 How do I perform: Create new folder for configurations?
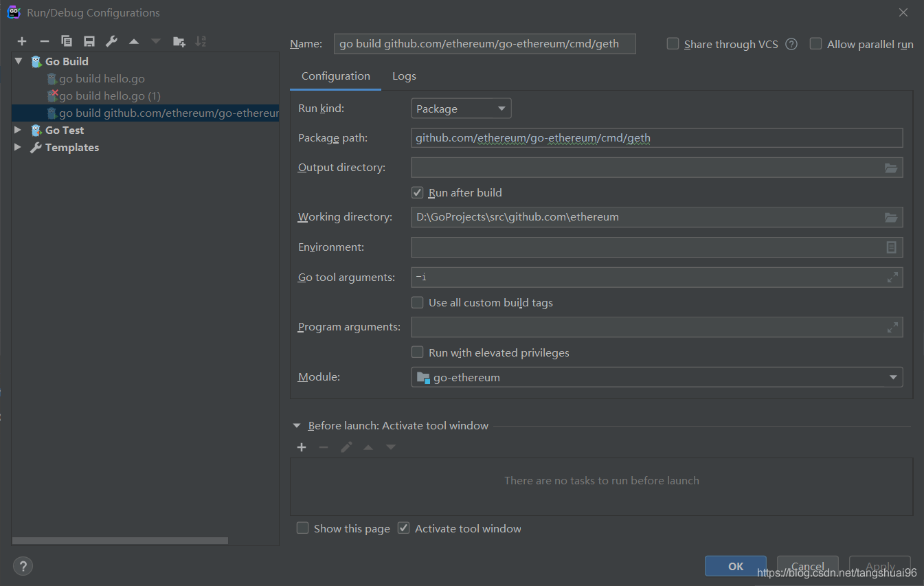[179, 42]
